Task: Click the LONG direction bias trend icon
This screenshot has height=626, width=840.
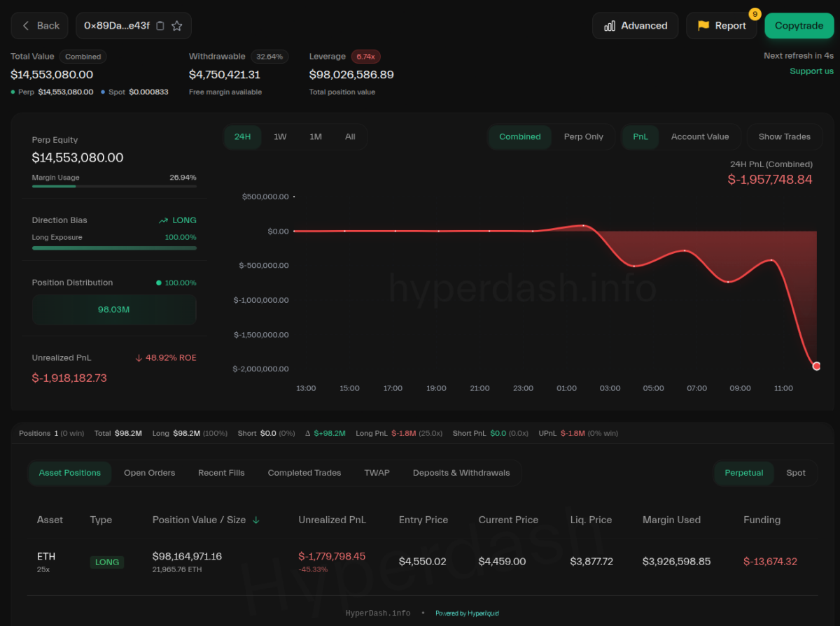Action: (x=163, y=220)
